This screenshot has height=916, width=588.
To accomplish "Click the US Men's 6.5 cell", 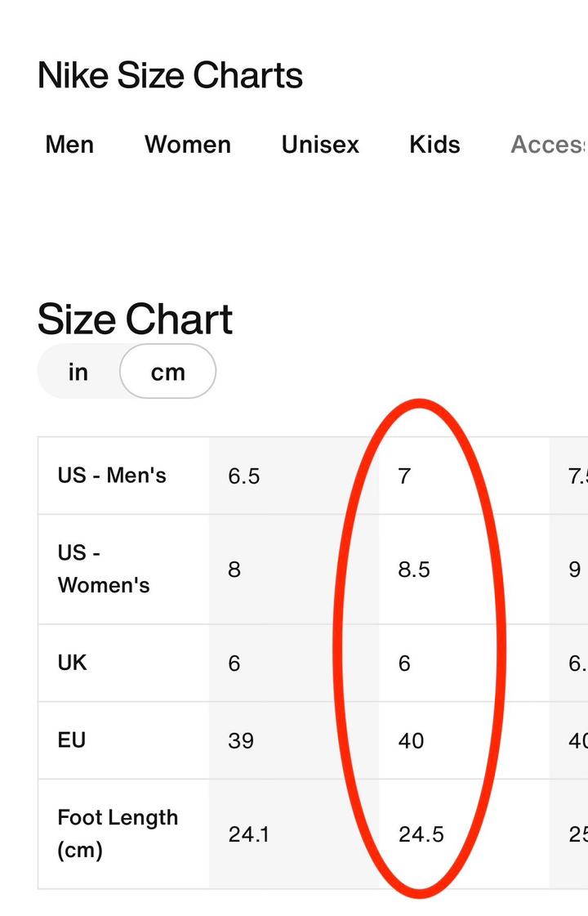I will pos(244,476).
